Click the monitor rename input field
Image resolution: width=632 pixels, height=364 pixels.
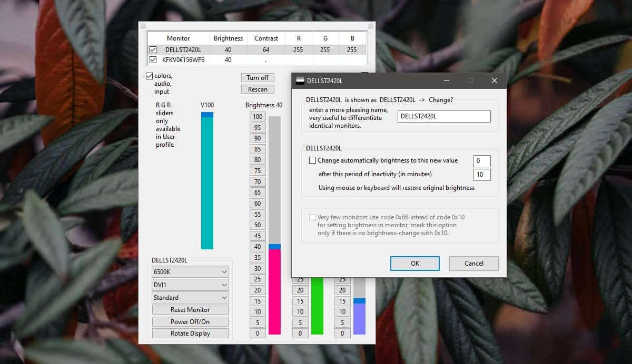443,116
